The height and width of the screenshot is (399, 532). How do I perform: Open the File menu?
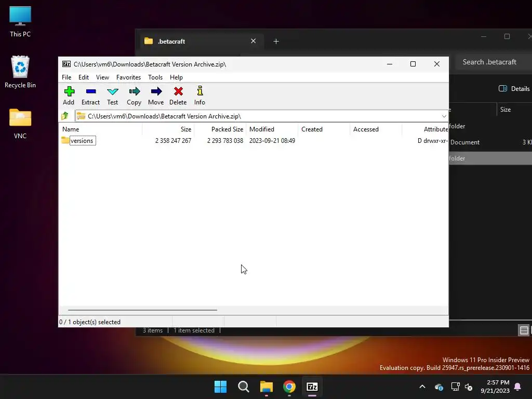[x=66, y=77]
